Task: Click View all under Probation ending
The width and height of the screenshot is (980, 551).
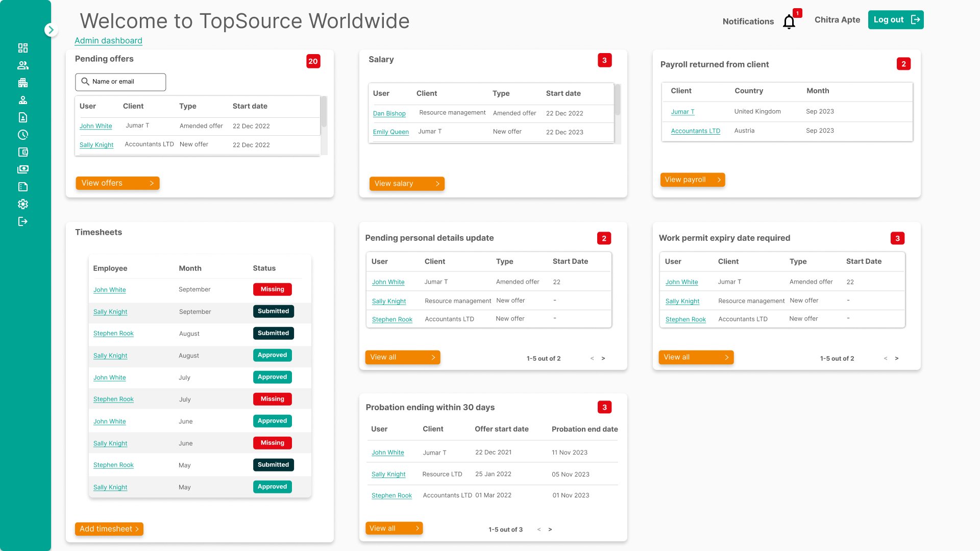Action: (394, 529)
